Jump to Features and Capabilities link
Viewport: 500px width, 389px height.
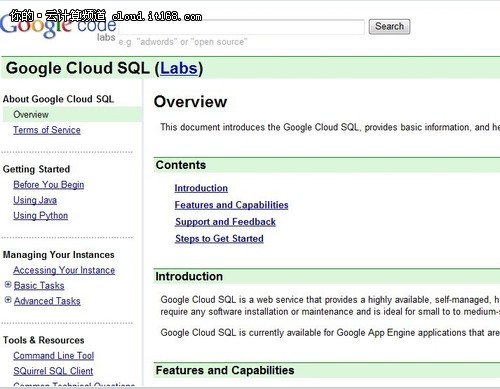(x=231, y=205)
